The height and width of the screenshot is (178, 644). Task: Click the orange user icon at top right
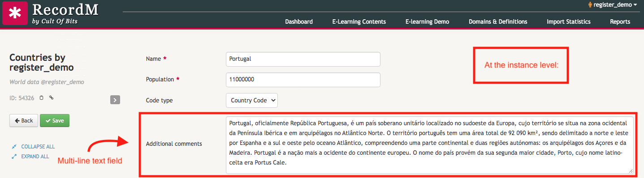590,4
